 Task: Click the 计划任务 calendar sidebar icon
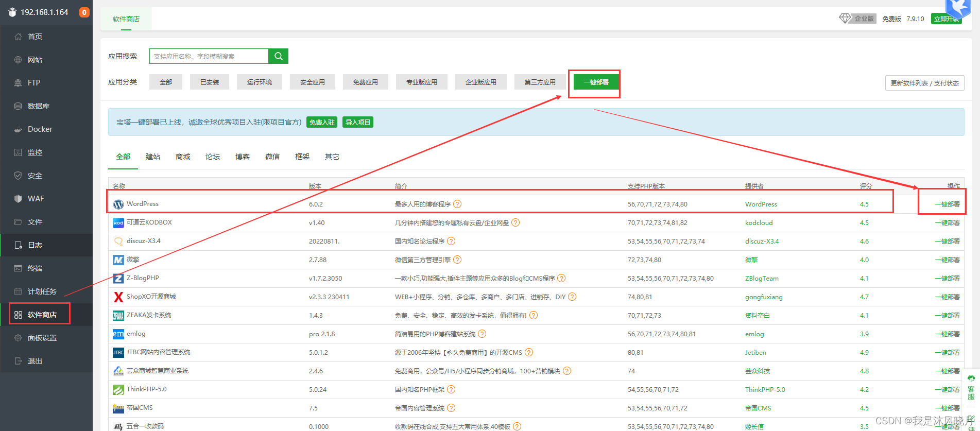pos(19,291)
